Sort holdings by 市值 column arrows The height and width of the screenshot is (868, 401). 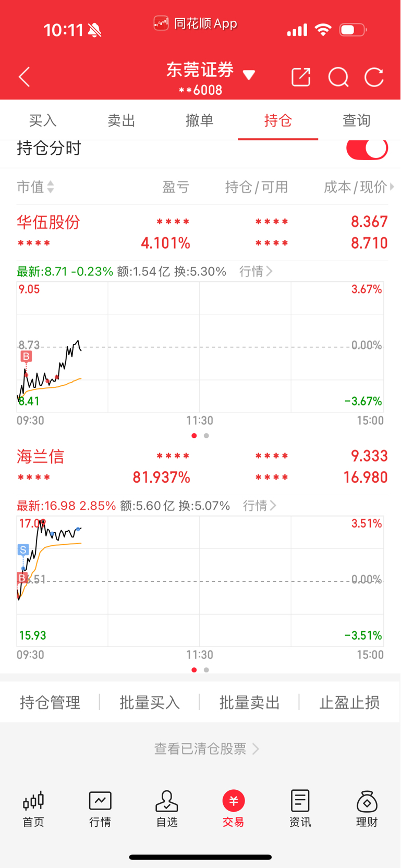coord(51,187)
